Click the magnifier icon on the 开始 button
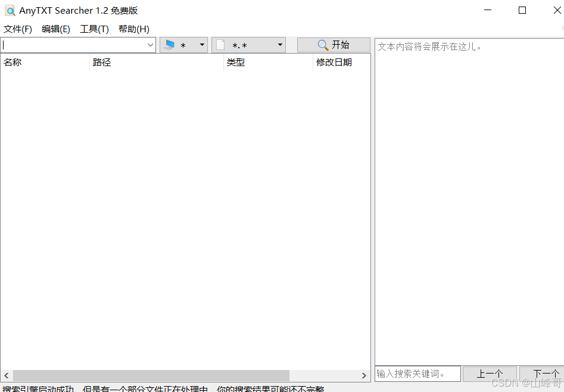The image size is (564, 392). [x=323, y=45]
